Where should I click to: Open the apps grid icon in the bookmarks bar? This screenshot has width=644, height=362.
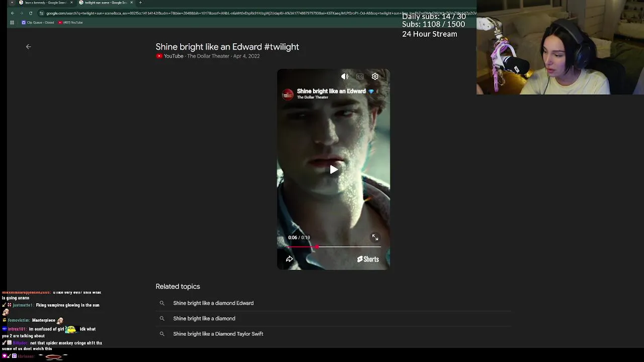tap(13, 23)
